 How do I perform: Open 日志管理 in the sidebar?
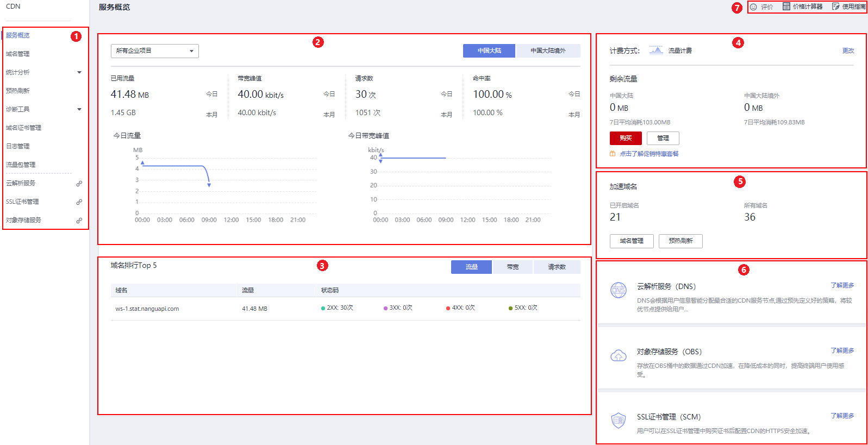tap(18, 146)
